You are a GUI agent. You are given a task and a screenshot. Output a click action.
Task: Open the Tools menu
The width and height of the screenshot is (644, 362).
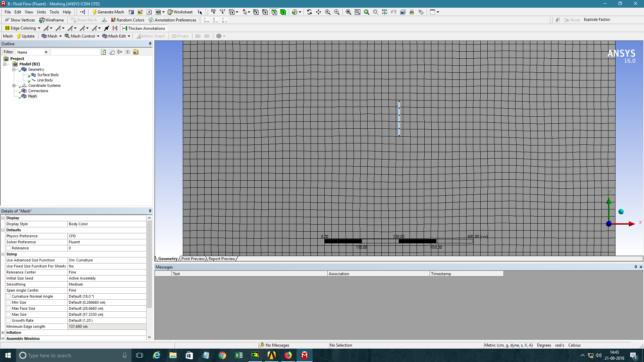[x=54, y=12]
